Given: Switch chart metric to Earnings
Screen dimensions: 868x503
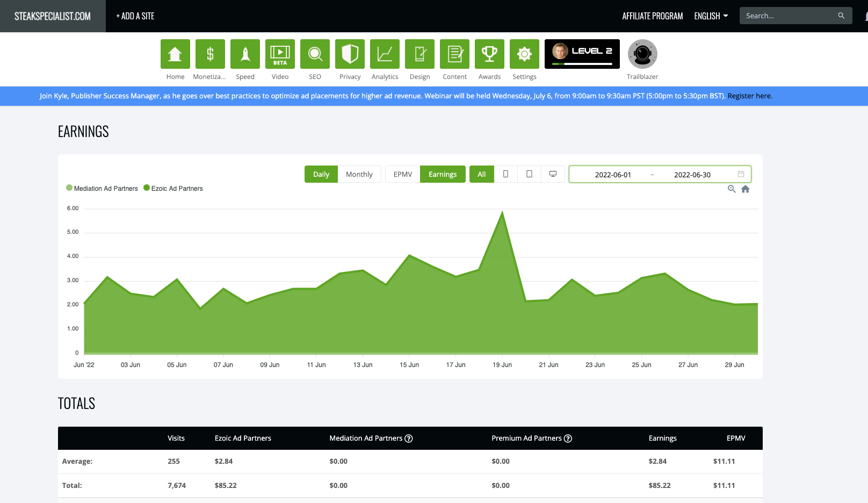Looking at the screenshot, I should point(443,174).
